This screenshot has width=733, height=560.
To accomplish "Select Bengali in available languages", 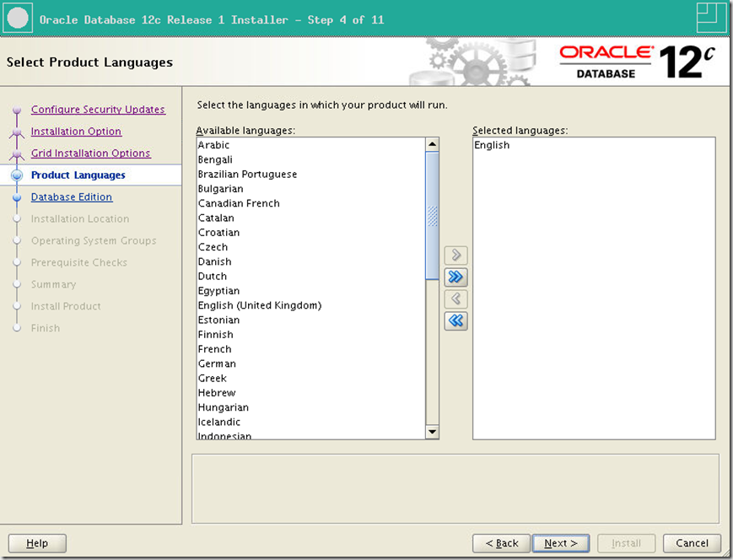I will coord(311,160).
